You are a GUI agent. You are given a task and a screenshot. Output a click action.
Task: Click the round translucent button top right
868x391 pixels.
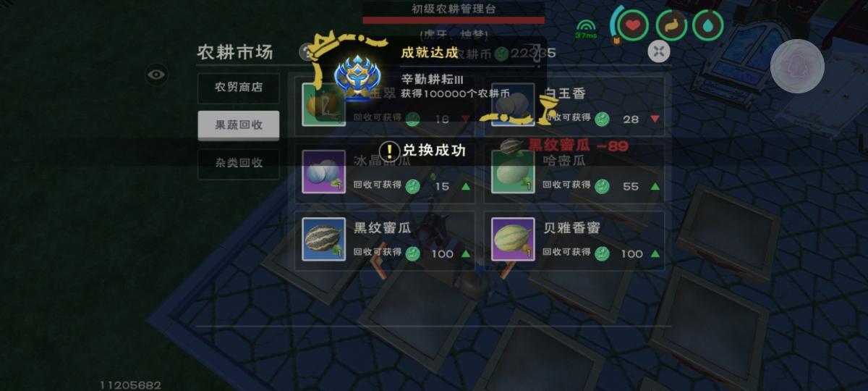pyautogui.click(x=797, y=66)
